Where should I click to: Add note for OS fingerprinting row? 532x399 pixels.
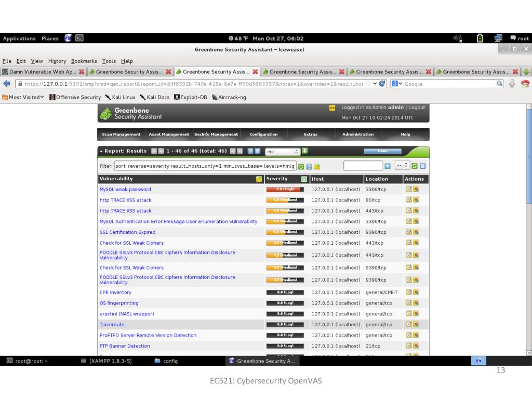click(409, 303)
